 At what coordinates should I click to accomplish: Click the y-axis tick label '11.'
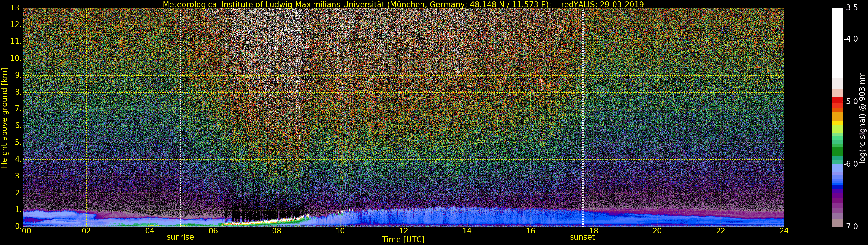pyautogui.click(x=16, y=42)
